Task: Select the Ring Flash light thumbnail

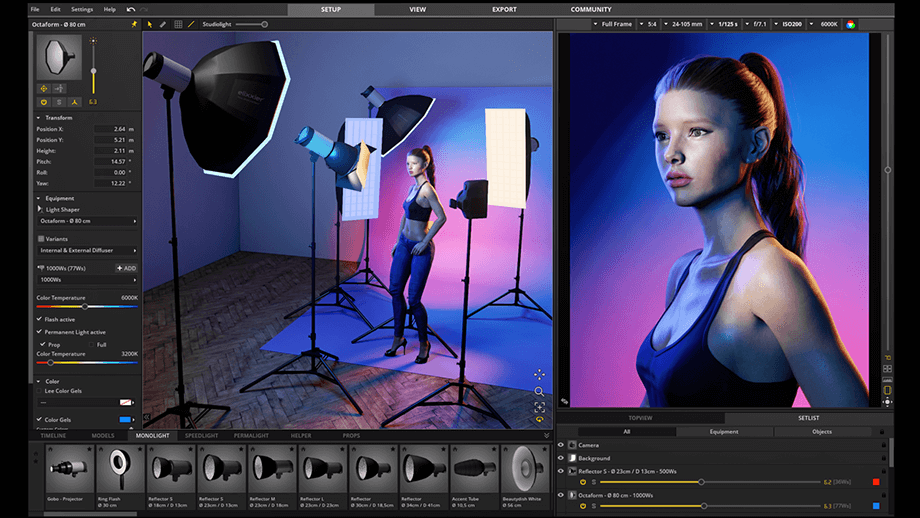Action: coord(121,476)
